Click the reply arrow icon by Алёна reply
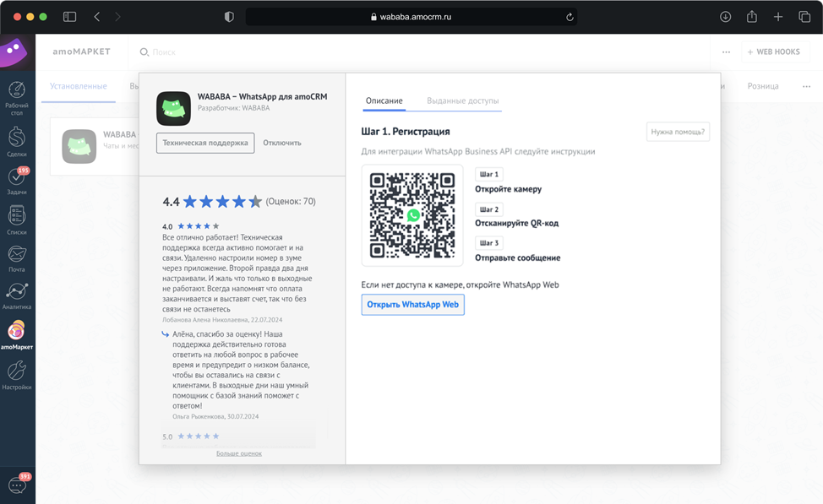 (x=166, y=334)
